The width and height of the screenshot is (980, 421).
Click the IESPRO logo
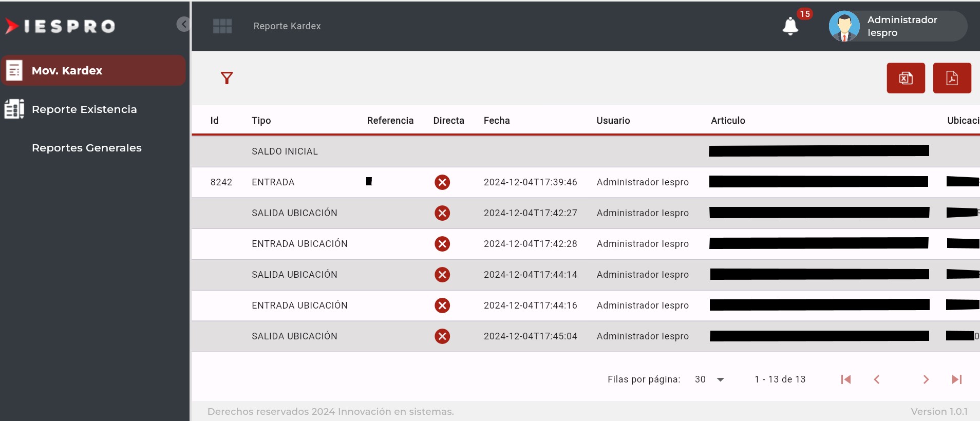60,26
